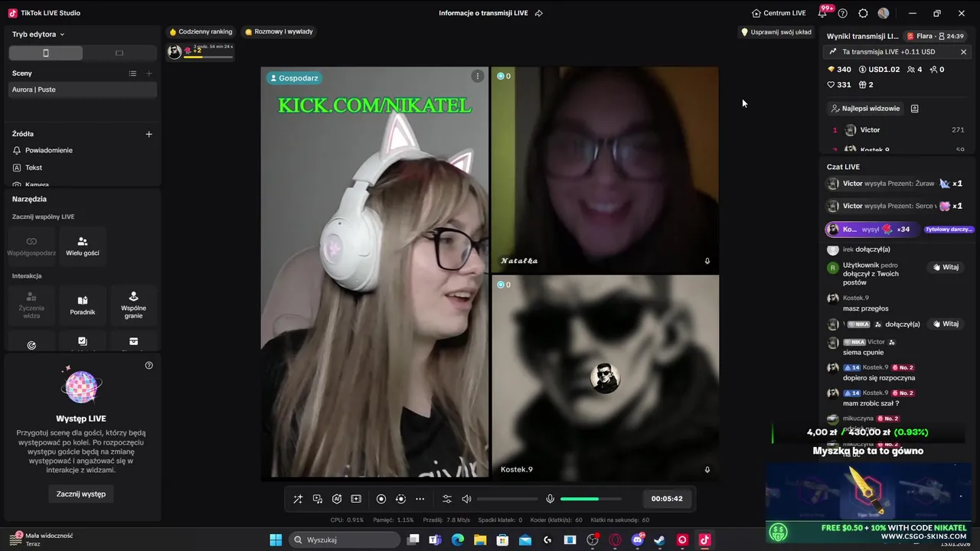Open Centrum LIVE
The height and width of the screenshot is (551, 980).
pyautogui.click(x=779, y=13)
